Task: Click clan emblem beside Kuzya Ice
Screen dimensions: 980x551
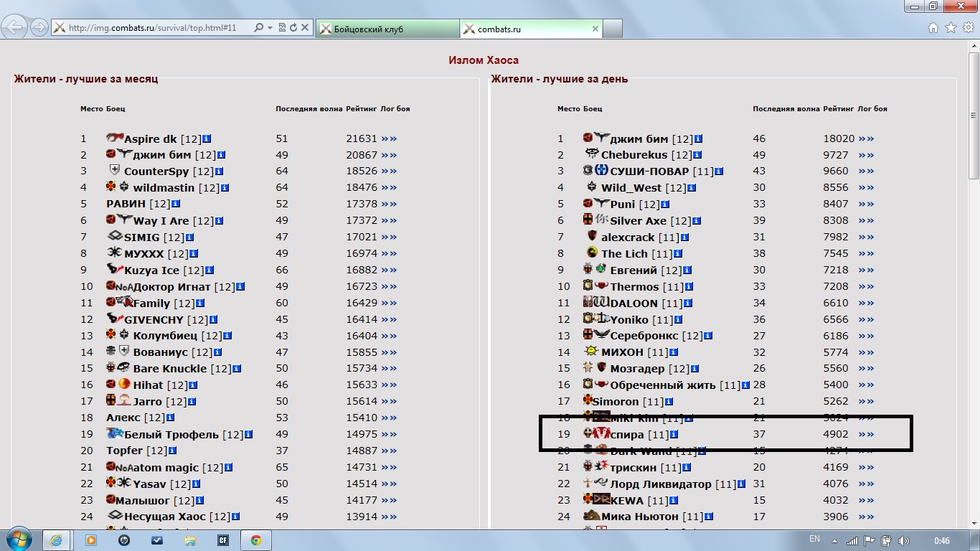Action: tap(115, 269)
